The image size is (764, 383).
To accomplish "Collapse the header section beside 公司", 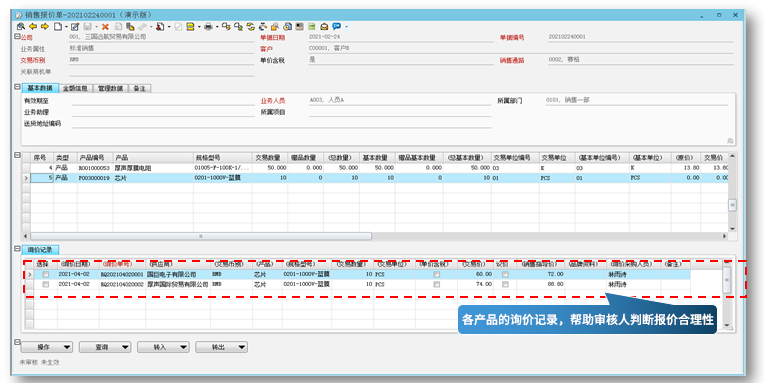I will tap(18, 37).
